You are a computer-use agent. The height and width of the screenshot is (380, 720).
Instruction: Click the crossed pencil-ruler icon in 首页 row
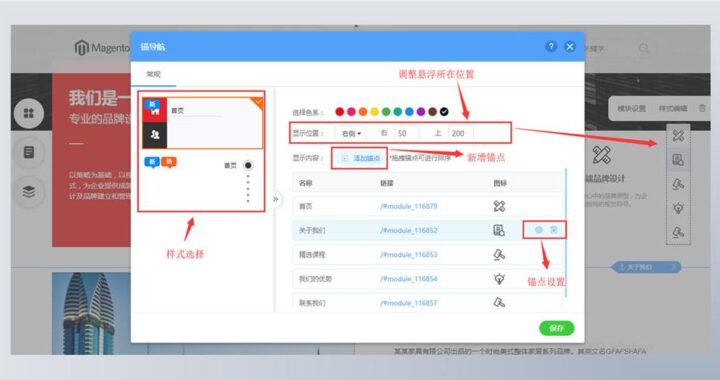pos(499,206)
